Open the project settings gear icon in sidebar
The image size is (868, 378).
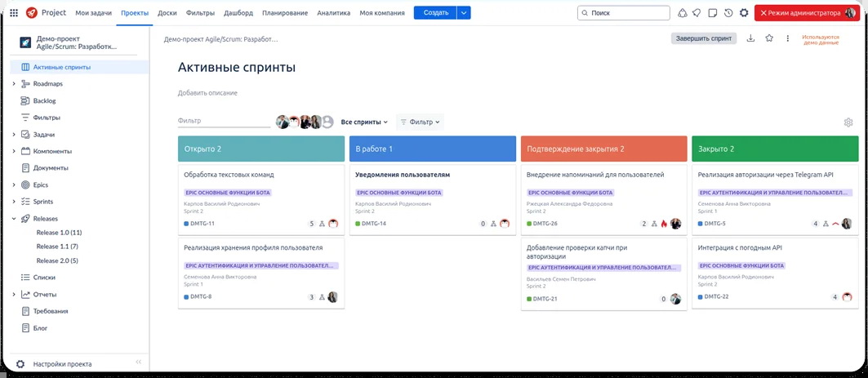(x=20, y=364)
